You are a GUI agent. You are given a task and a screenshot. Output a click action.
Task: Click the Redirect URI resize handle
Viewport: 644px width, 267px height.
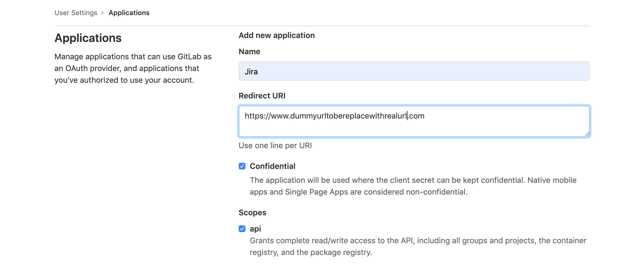point(587,134)
